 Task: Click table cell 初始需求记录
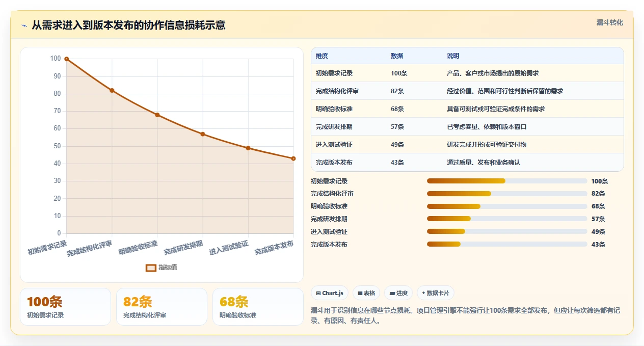pos(334,73)
